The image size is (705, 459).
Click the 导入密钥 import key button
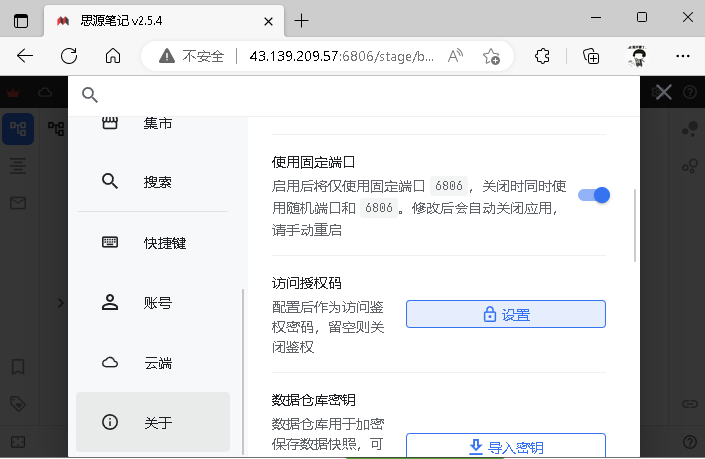coord(506,446)
